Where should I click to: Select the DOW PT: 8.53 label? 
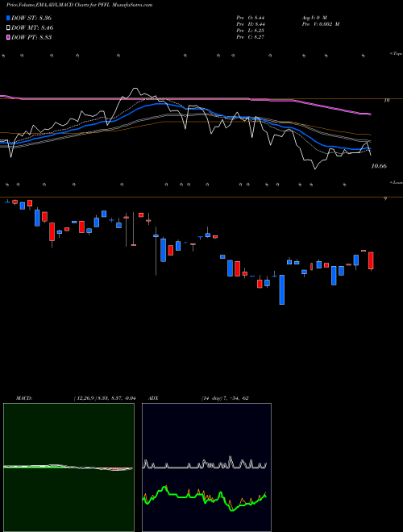point(31,37)
